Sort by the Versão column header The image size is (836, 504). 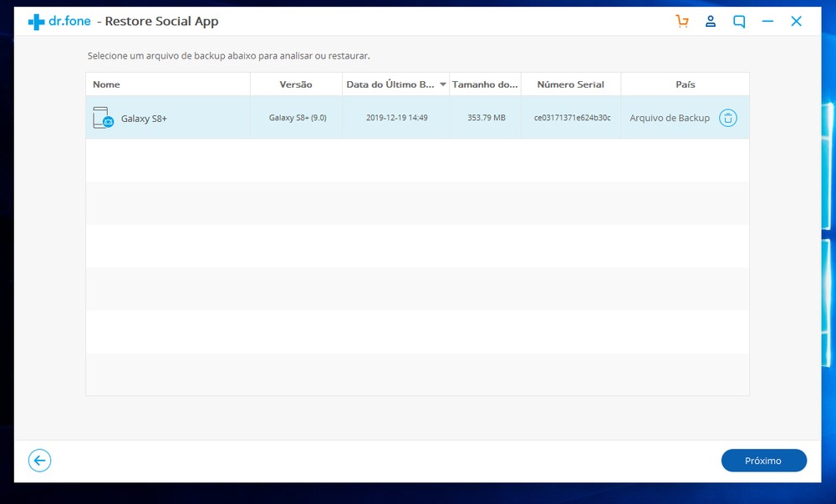[x=296, y=84]
